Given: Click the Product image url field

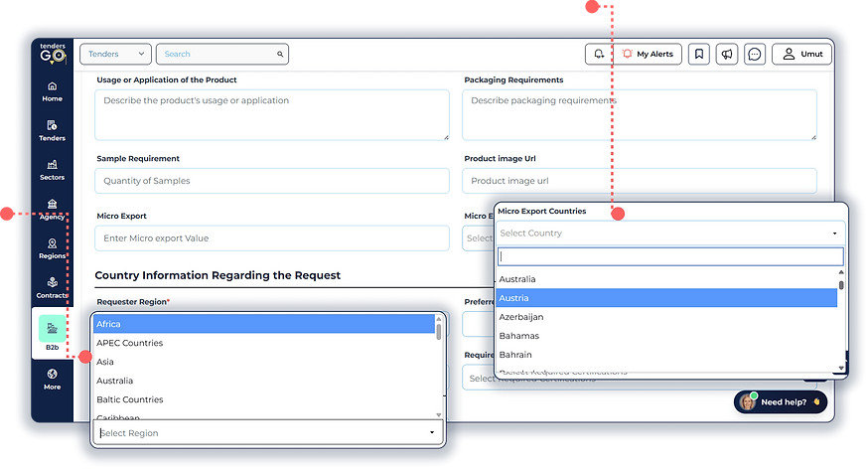Looking at the screenshot, I should (640, 181).
